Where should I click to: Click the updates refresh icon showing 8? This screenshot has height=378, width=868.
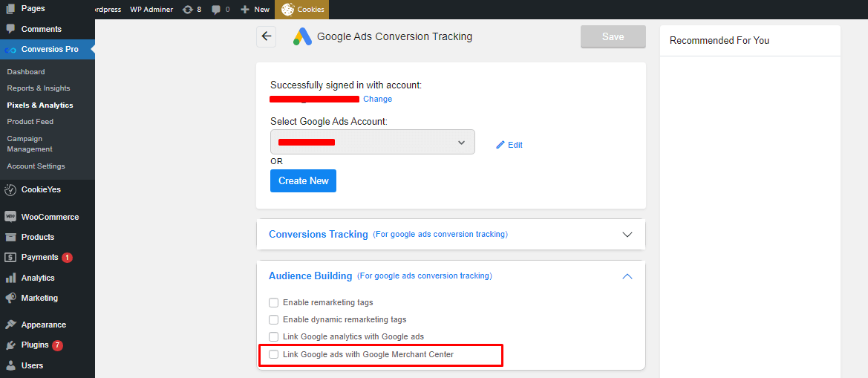click(x=188, y=10)
